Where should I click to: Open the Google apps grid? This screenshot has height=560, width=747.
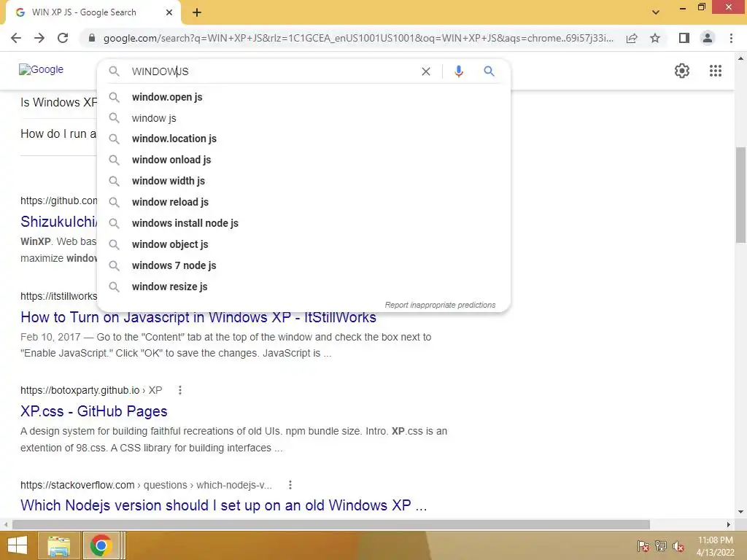[715, 71]
